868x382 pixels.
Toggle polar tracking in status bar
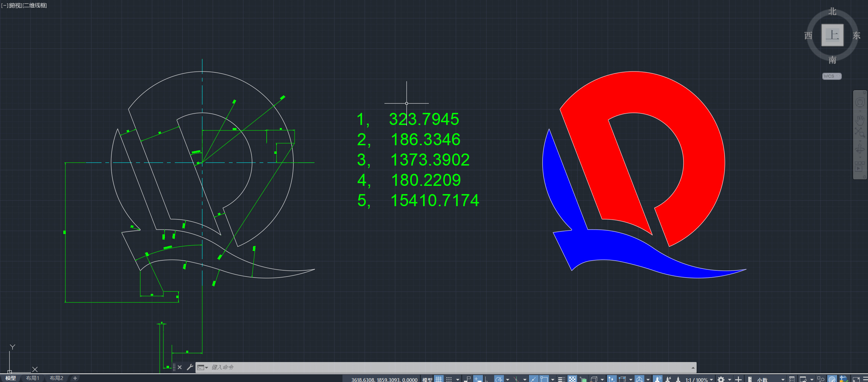[x=499, y=379]
